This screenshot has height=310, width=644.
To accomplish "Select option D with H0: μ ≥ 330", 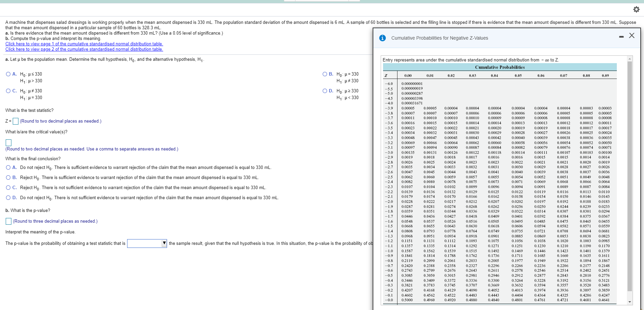I will click(325, 91).
